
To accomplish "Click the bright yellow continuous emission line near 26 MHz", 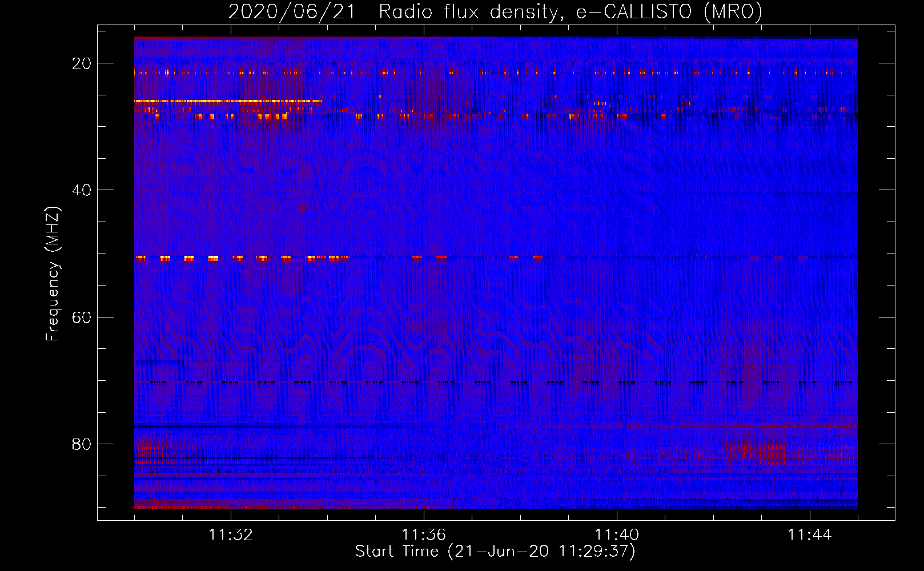I will click(228, 101).
